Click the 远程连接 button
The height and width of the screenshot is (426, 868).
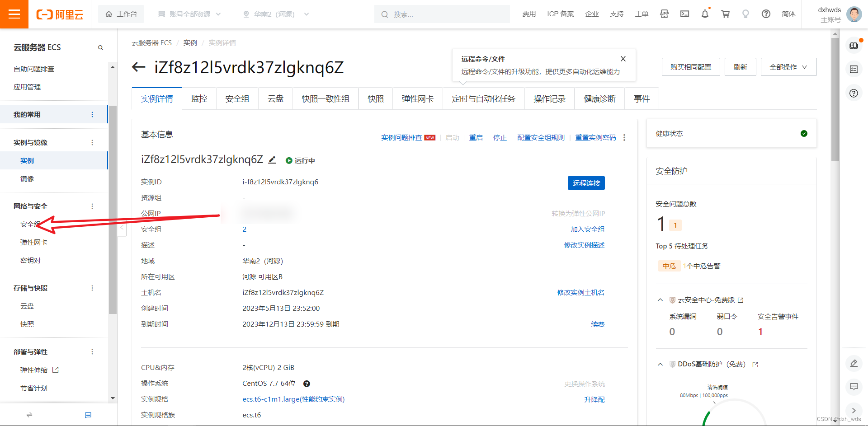tap(586, 183)
